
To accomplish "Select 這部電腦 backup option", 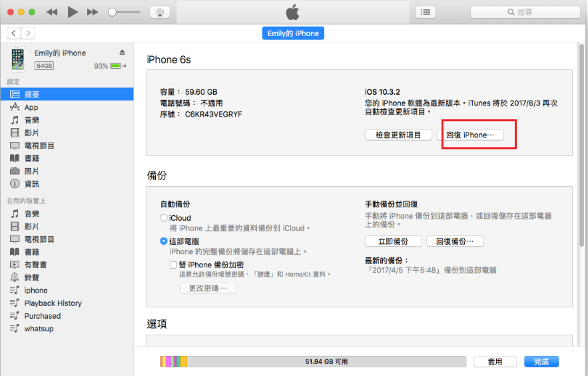I will [x=164, y=241].
